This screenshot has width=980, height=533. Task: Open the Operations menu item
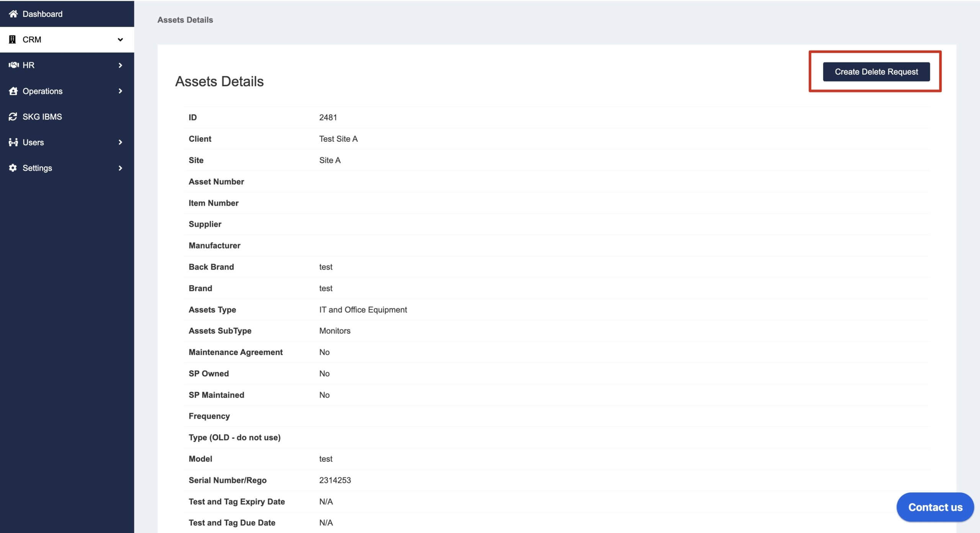(x=67, y=91)
